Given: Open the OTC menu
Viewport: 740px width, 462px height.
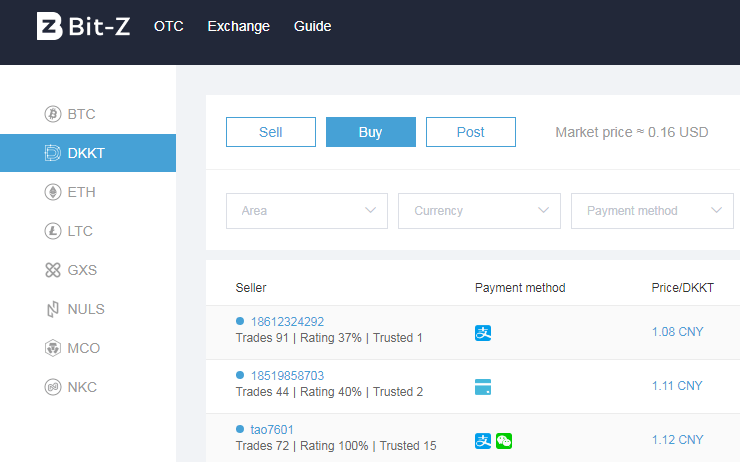Looking at the screenshot, I should (x=169, y=26).
